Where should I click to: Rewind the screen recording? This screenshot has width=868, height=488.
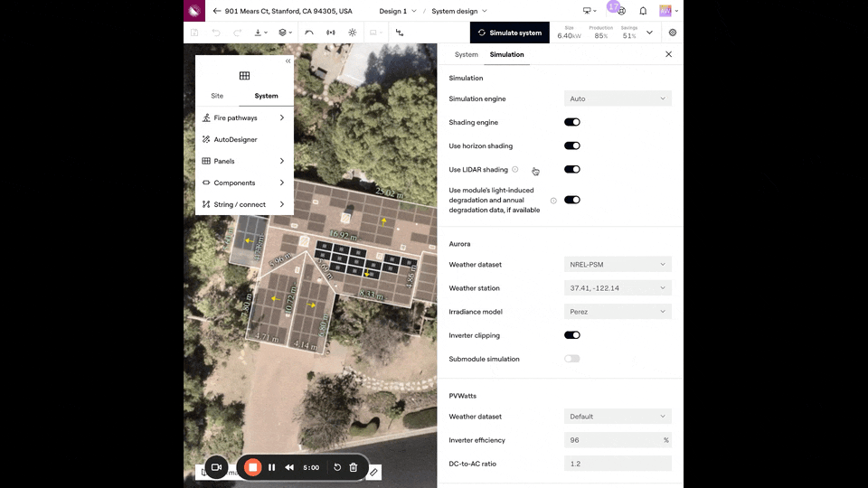289,467
